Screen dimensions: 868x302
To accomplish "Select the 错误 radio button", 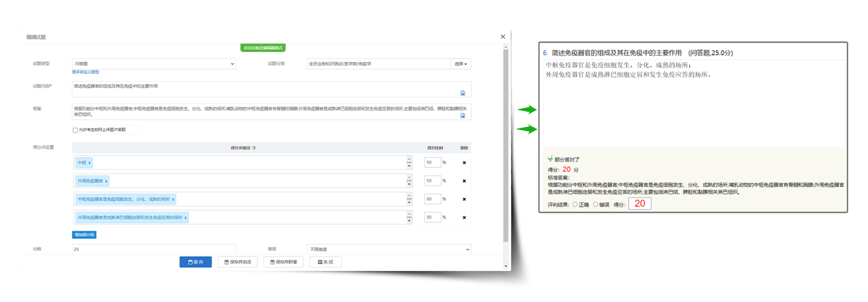I will point(596,205).
